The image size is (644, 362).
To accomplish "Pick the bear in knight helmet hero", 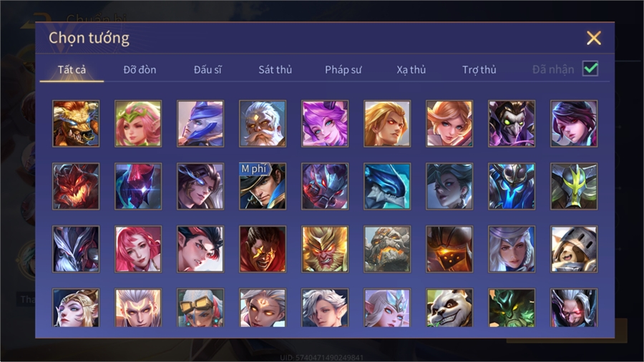I will click(x=574, y=249).
